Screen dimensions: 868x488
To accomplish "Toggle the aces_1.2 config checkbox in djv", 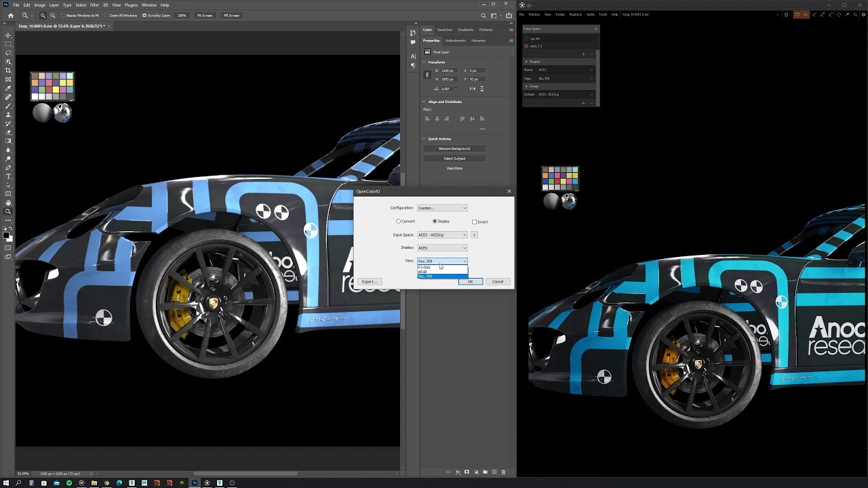I will point(526,46).
